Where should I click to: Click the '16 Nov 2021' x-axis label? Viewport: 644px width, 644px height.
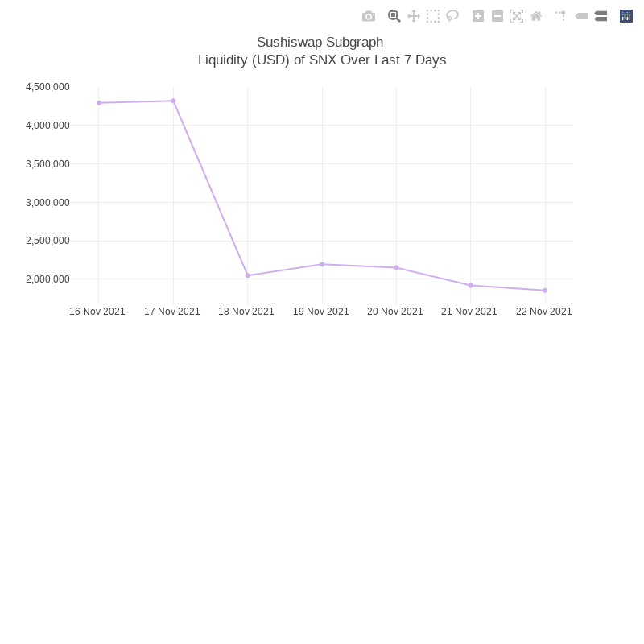[x=97, y=312]
